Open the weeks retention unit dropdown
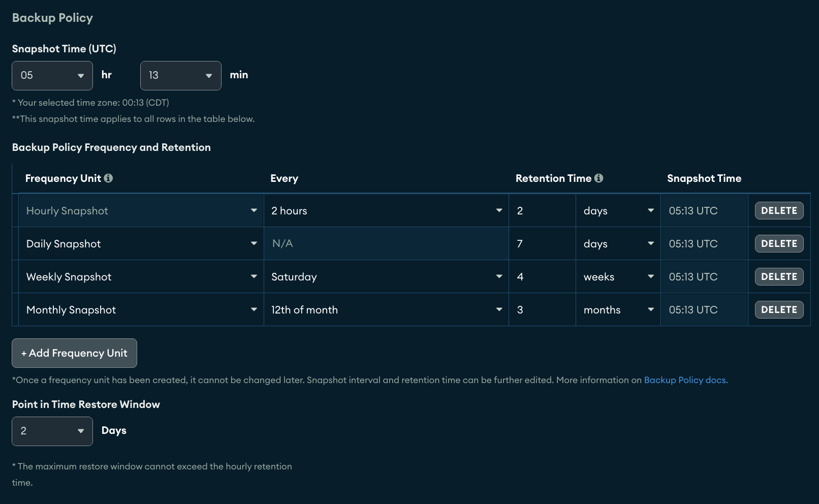Image resolution: width=819 pixels, height=504 pixels. 618,277
